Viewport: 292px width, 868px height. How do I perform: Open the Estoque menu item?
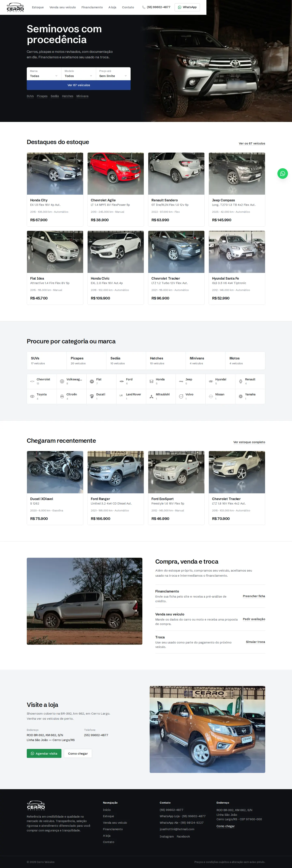[x=38, y=7]
